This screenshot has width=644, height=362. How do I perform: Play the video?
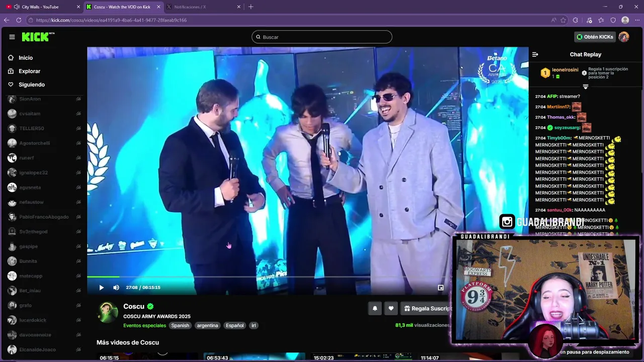pyautogui.click(x=101, y=288)
